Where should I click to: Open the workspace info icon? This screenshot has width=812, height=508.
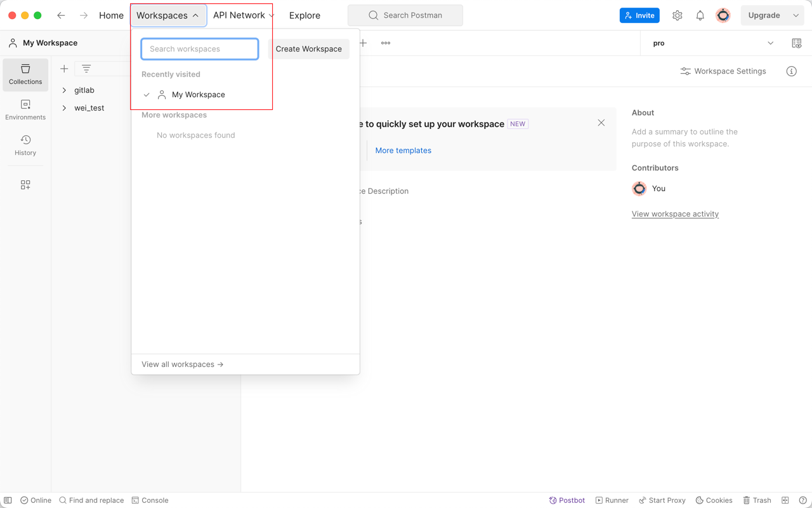(792, 71)
